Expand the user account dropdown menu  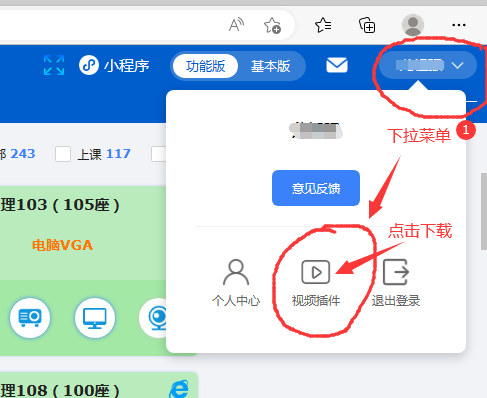click(428, 65)
